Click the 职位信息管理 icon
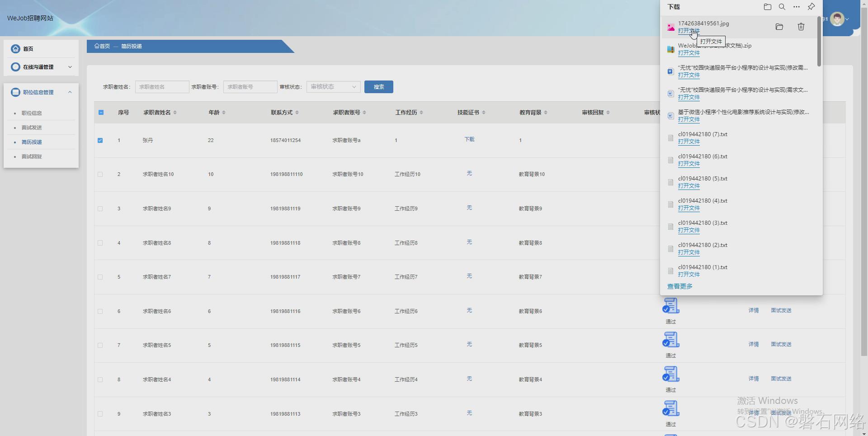The height and width of the screenshot is (436, 868). click(x=16, y=92)
